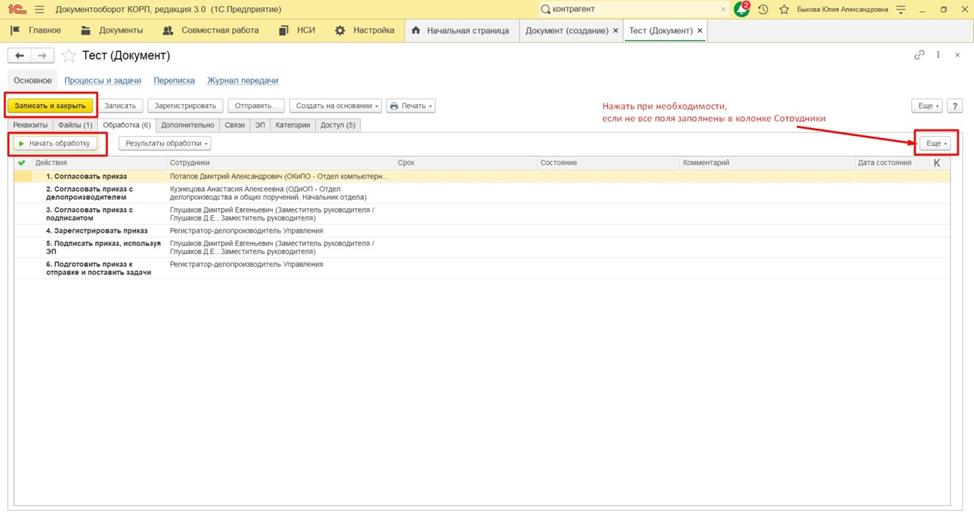This screenshot has height=512, width=974.
Task: Add Тест document to favorites star
Action: [68, 56]
